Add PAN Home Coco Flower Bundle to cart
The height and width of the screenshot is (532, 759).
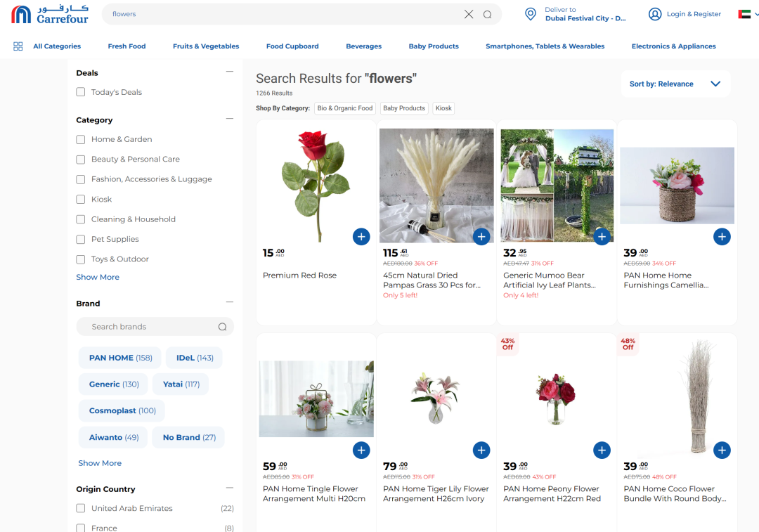722,450
